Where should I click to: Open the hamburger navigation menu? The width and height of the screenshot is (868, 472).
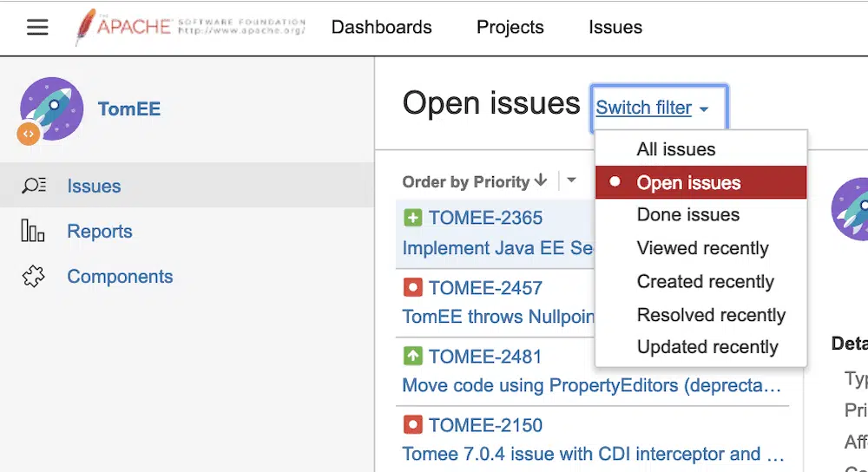pyautogui.click(x=37, y=28)
